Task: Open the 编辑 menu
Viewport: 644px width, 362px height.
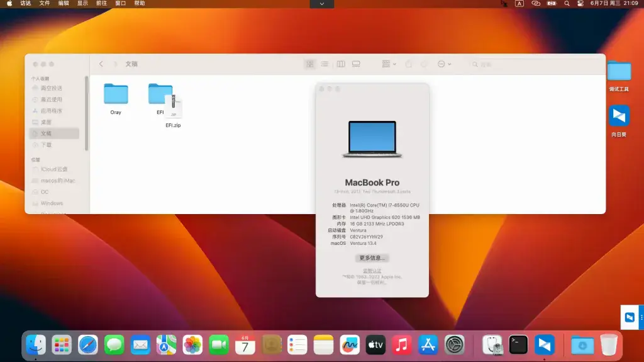Action: 64,3
